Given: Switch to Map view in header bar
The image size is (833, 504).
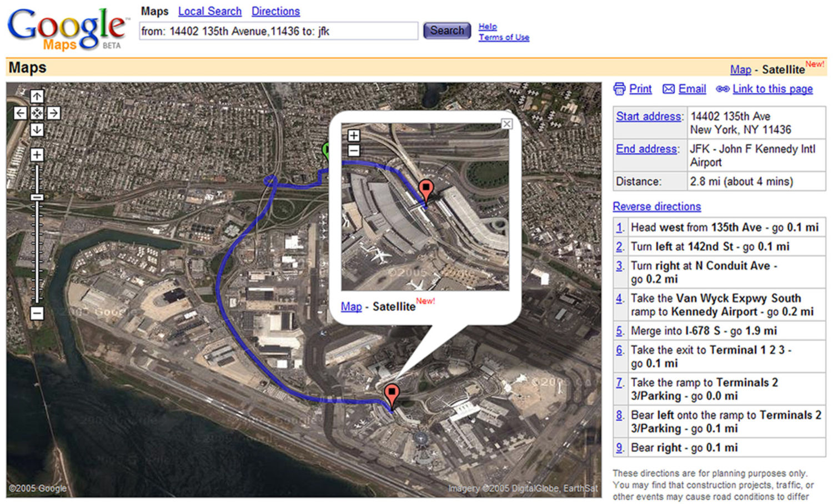Looking at the screenshot, I should [x=740, y=69].
